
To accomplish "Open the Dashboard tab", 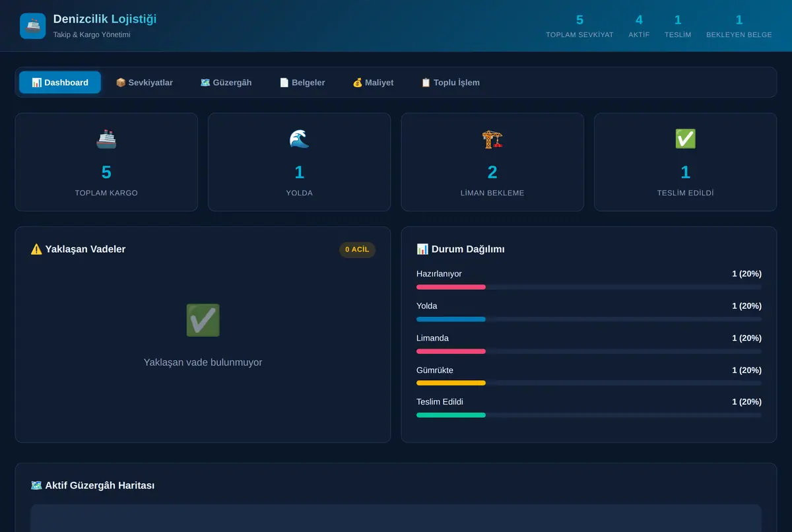I will tap(60, 83).
